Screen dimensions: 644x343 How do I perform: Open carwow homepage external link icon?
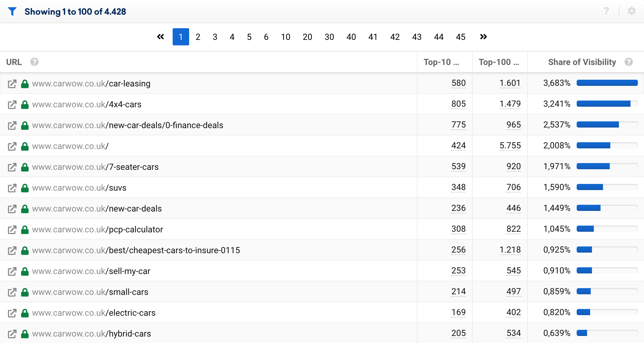[12, 146]
